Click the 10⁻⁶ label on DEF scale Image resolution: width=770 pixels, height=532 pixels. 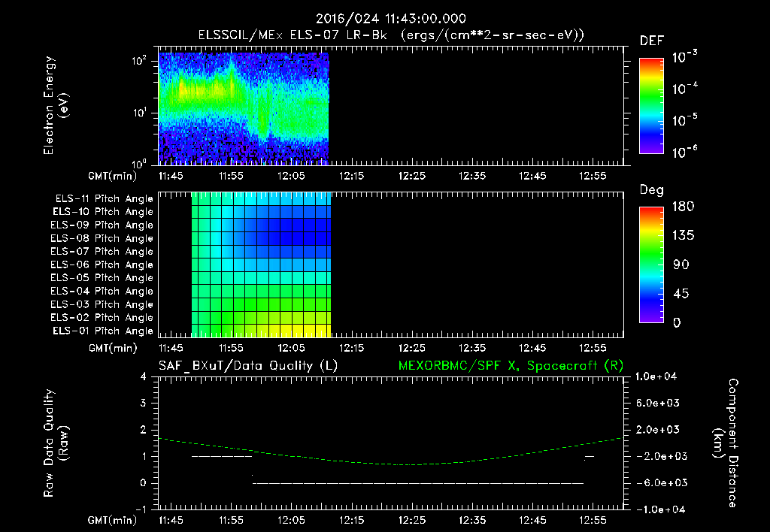[x=685, y=152]
